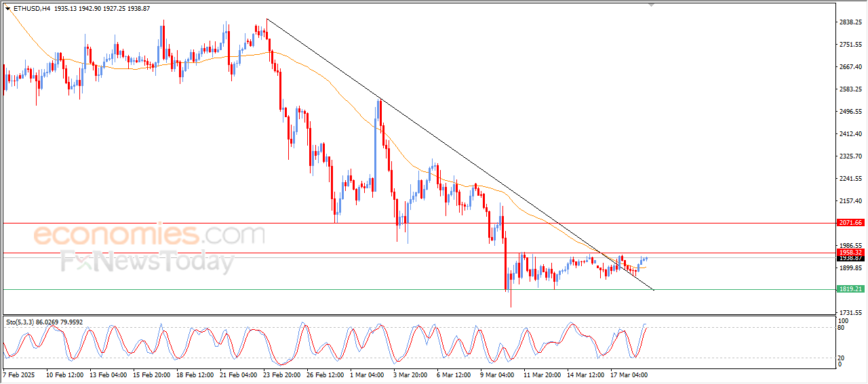Click the 2241.55 price axis label
The image size is (868, 384).
pyautogui.click(x=850, y=179)
